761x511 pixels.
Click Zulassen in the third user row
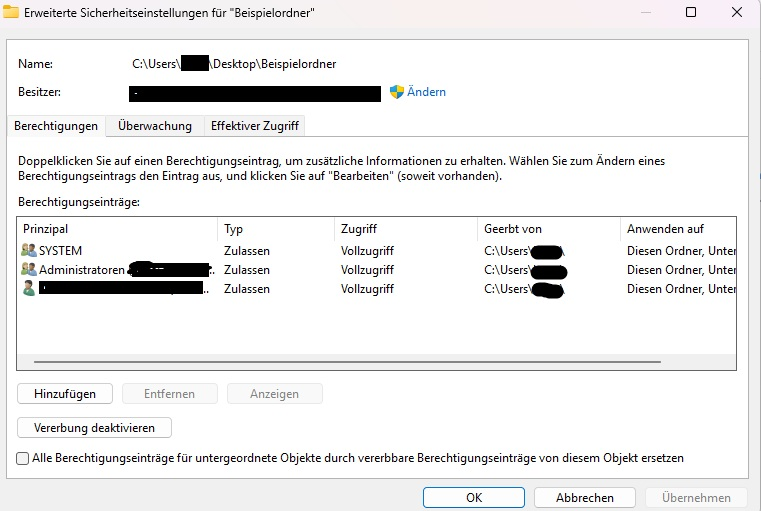pos(247,289)
